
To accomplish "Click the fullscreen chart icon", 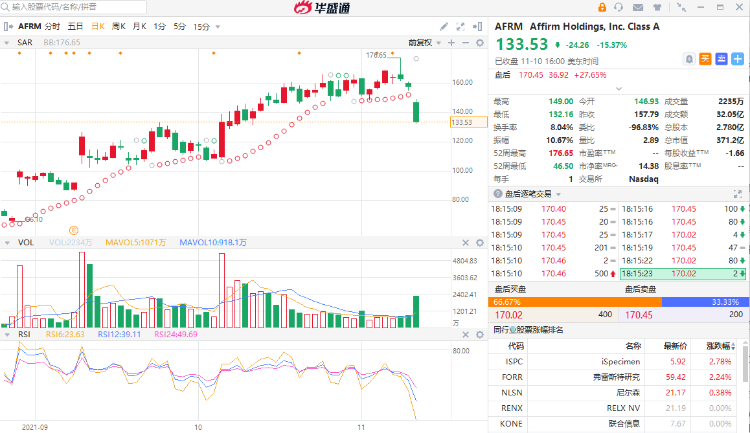I will (x=460, y=26).
